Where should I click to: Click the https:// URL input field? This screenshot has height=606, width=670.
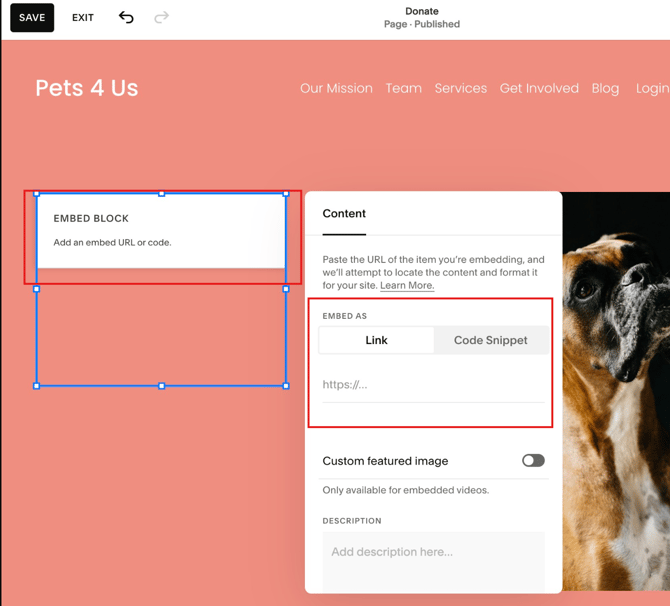[432, 385]
